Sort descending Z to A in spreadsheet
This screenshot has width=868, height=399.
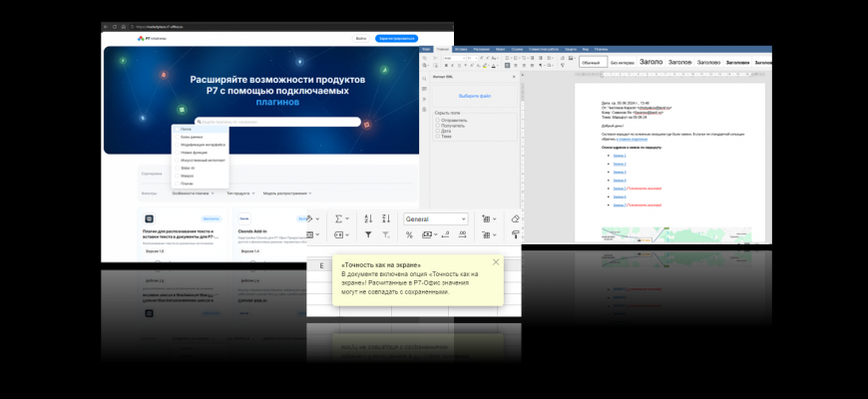(386, 218)
